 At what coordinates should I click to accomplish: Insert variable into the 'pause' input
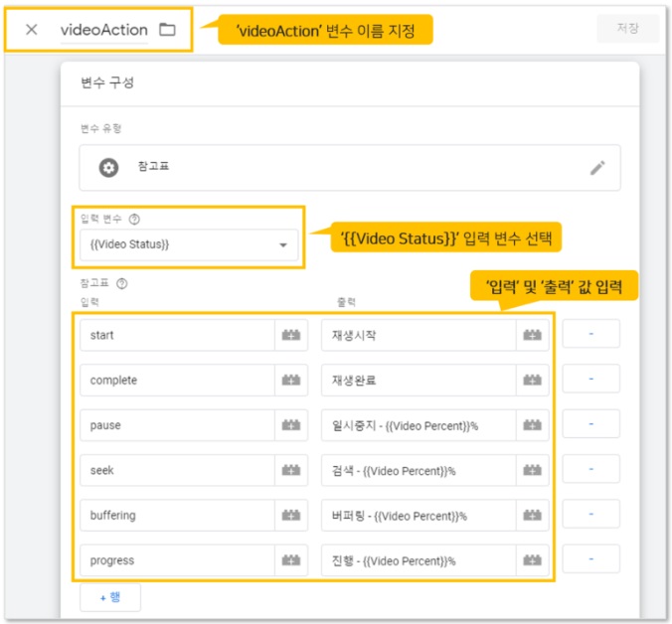tap(291, 425)
